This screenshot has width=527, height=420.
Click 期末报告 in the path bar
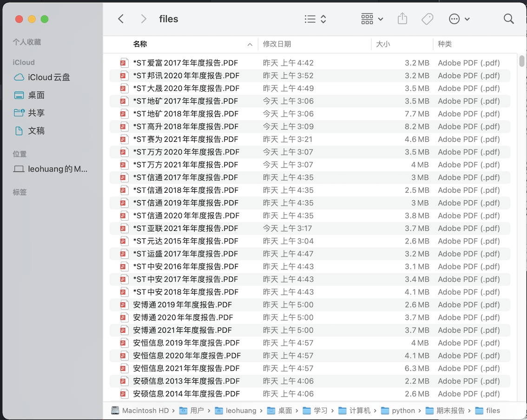[x=445, y=411]
